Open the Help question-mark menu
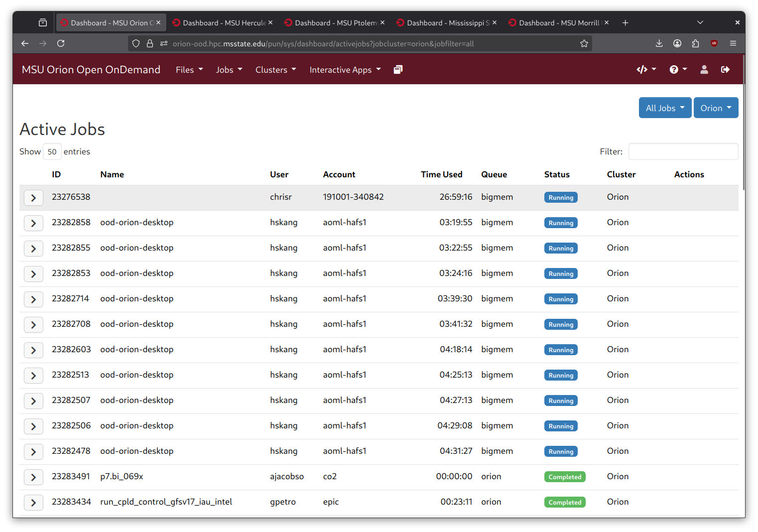 pos(678,70)
